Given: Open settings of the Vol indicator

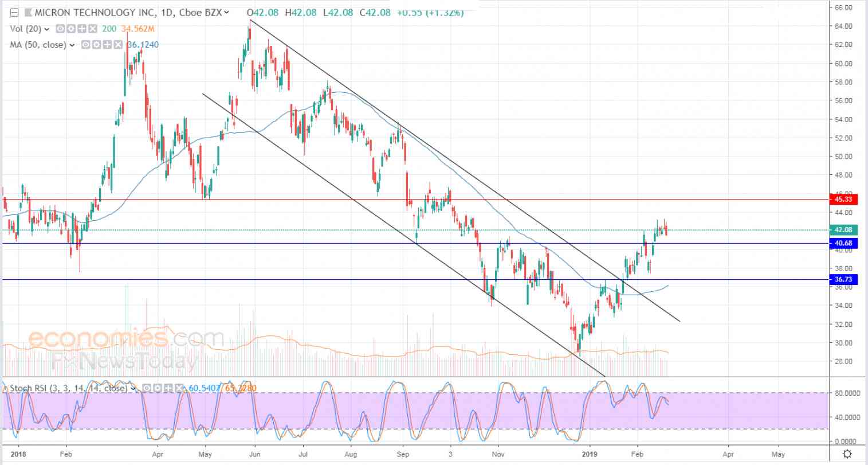Looking at the screenshot, I should coord(71,29).
